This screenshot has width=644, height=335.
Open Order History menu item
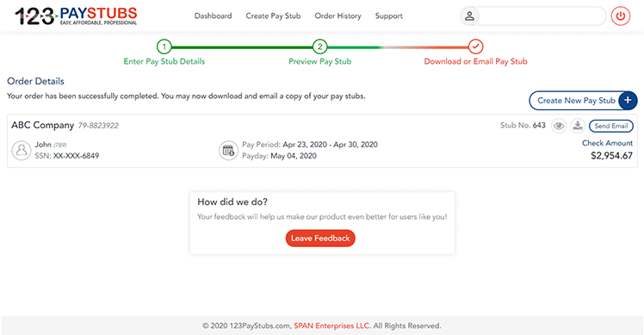coord(338,16)
